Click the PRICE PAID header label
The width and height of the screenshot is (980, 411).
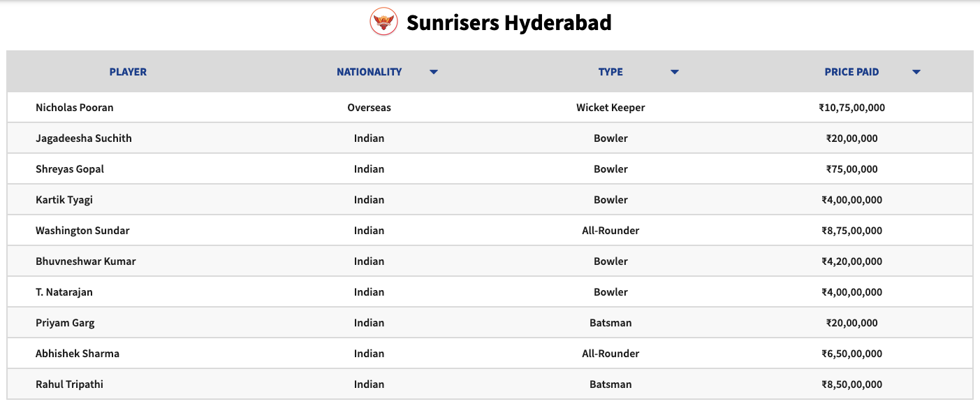click(x=851, y=72)
